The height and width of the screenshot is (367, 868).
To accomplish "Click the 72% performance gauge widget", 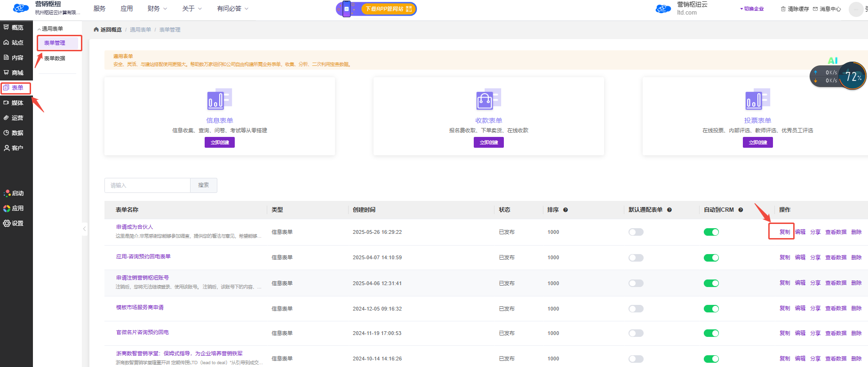I will (852, 76).
